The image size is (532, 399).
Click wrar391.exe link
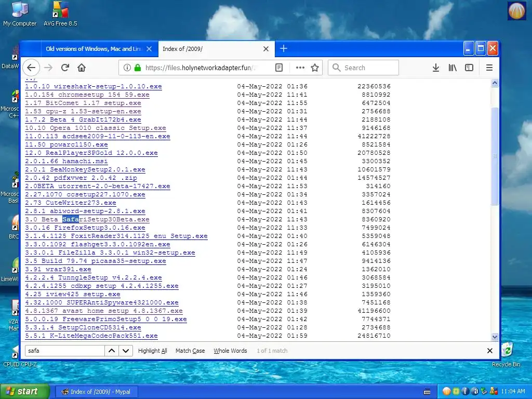58,270
